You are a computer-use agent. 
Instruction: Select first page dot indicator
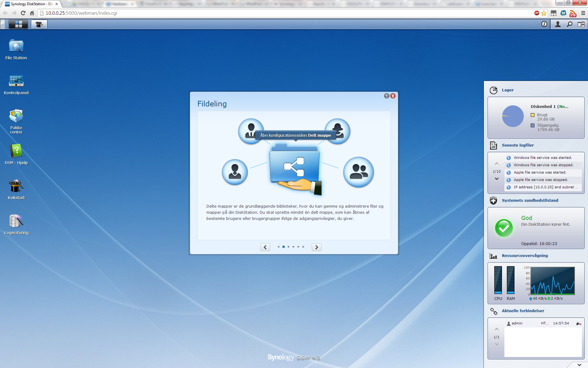click(279, 247)
